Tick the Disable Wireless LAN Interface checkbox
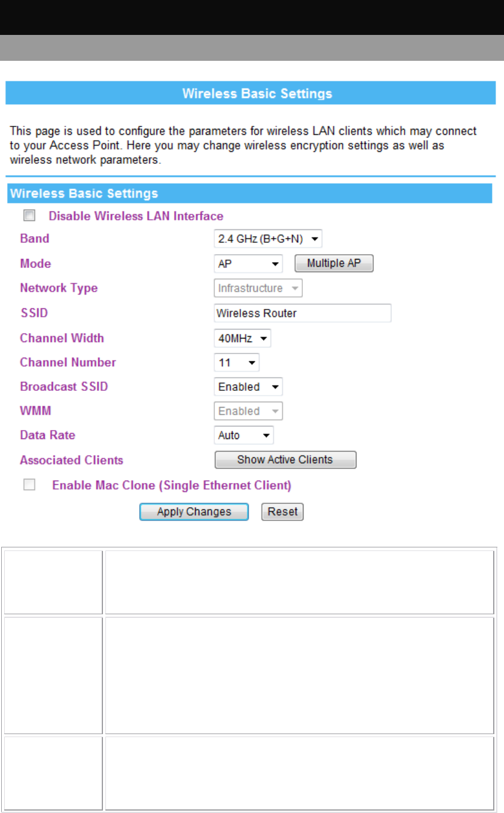This screenshot has width=504, height=813. pos(29,216)
